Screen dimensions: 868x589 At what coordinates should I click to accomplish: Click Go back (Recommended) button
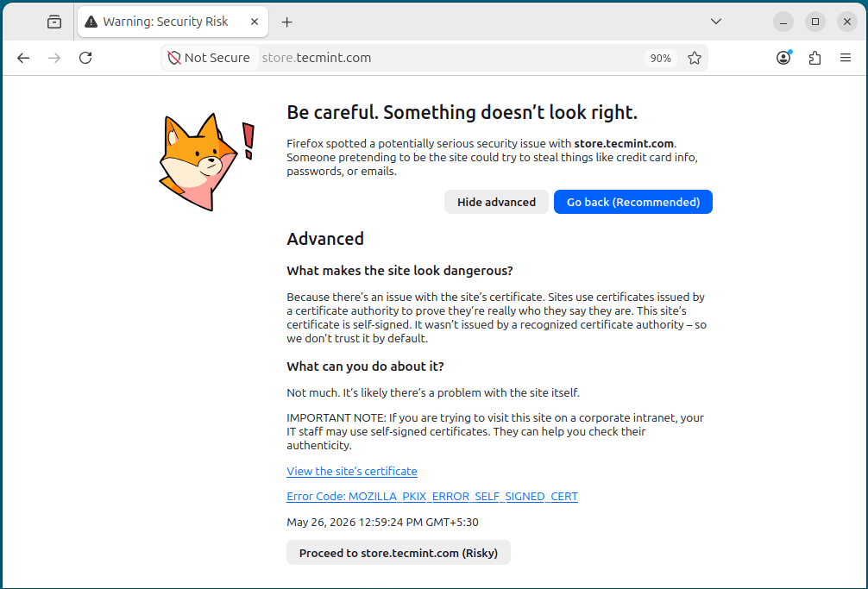tap(632, 202)
